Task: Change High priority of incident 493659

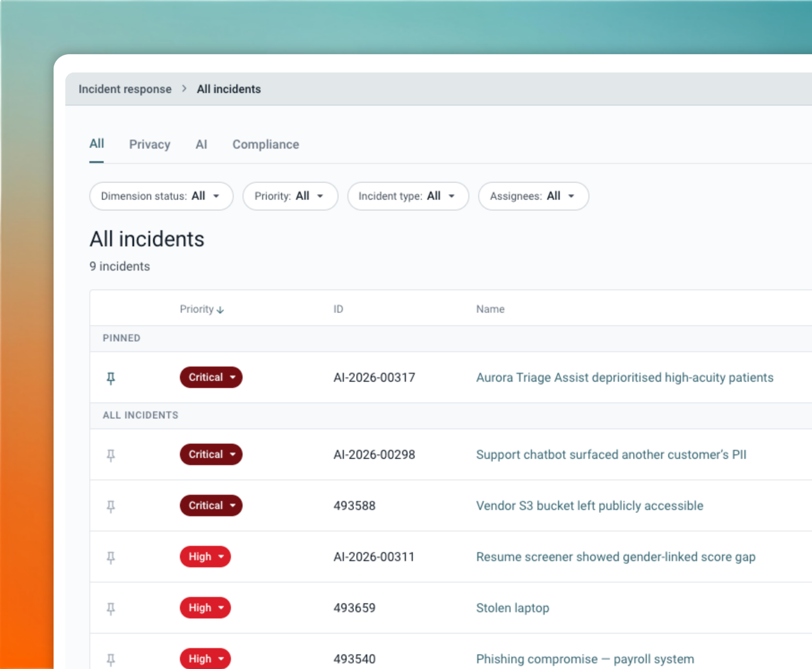Action: click(x=205, y=608)
